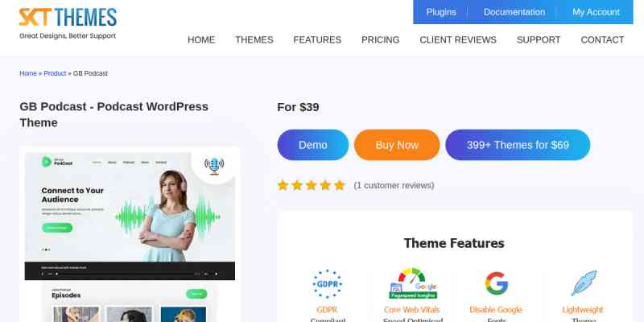Select the 399+ Themes for $69 button
Image resolution: width=644 pixels, height=322 pixels.
tap(518, 145)
